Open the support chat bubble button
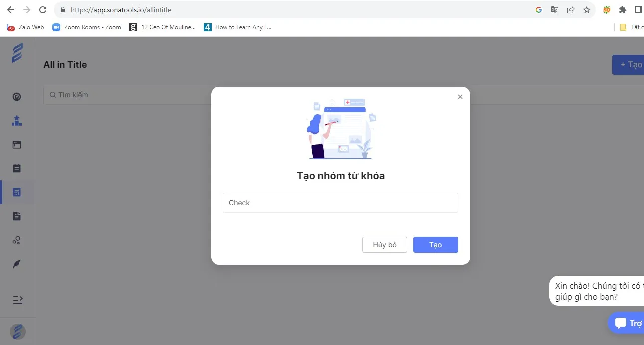The height and width of the screenshot is (345, 644). click(627, 323)
